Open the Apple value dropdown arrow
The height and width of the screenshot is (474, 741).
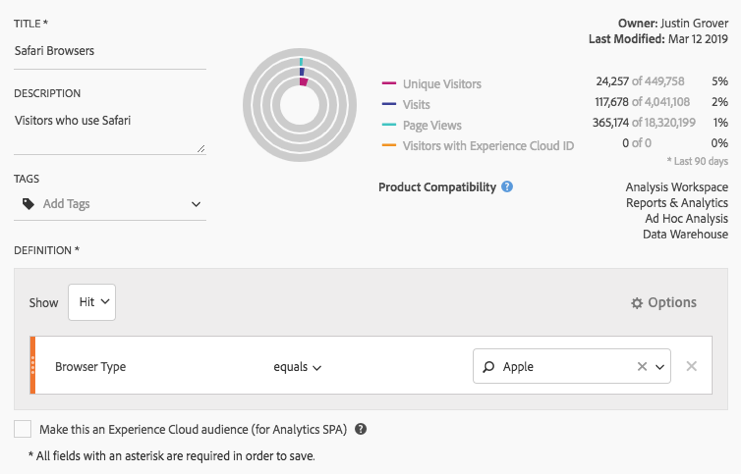(x=660, y=367)
